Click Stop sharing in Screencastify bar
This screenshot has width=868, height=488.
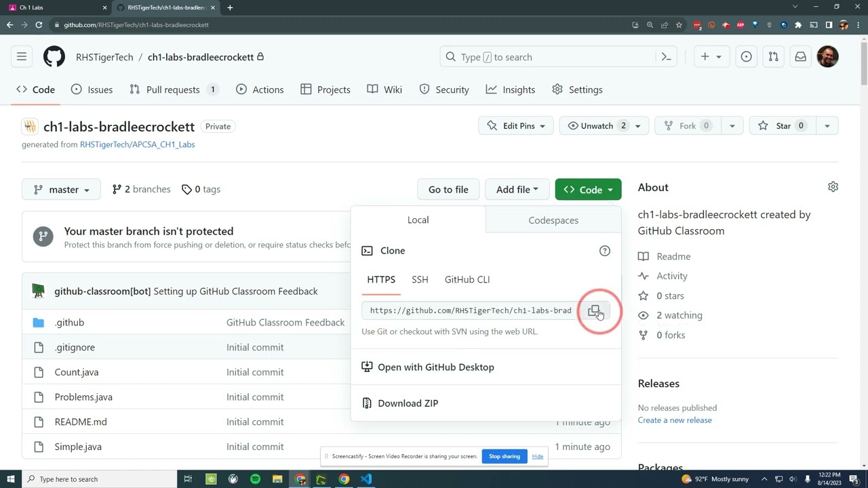click(505, 456)
